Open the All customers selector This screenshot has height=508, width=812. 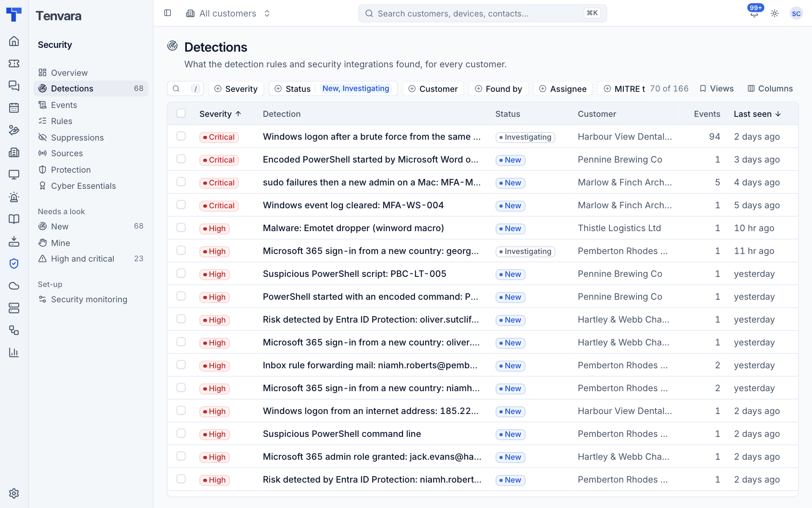click(228, 14)
